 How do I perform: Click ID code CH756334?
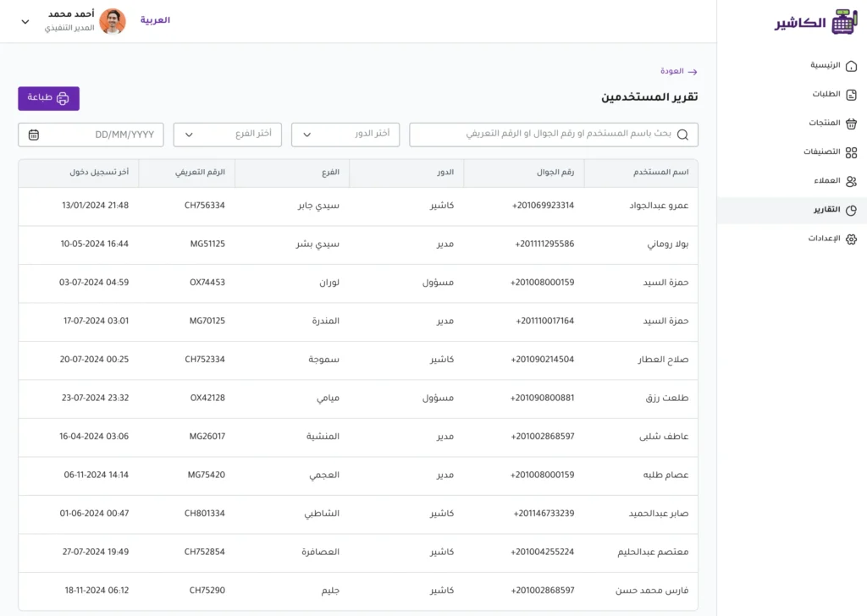(x=205, y=206)
